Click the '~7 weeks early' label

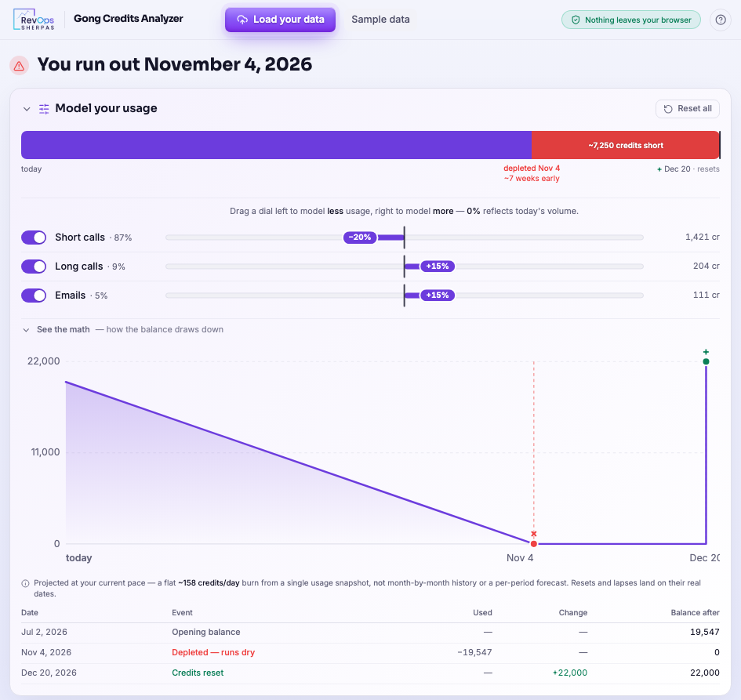click(x=532, y=179)
